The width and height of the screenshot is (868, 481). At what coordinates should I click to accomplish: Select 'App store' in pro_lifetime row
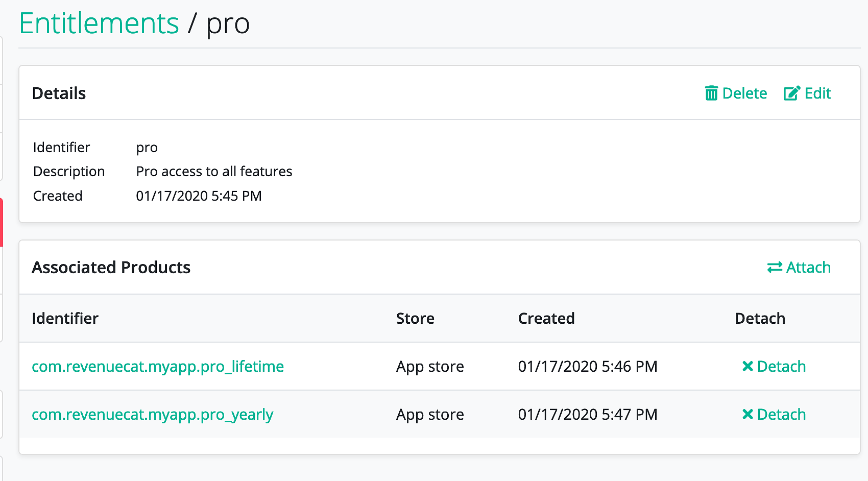point(430,367)
